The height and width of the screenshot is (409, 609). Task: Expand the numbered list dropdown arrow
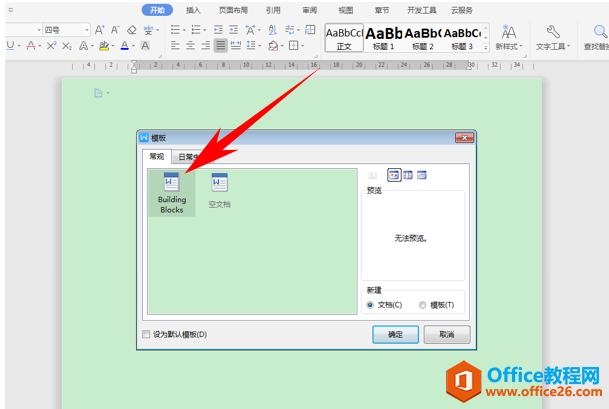tap(205, 30)
